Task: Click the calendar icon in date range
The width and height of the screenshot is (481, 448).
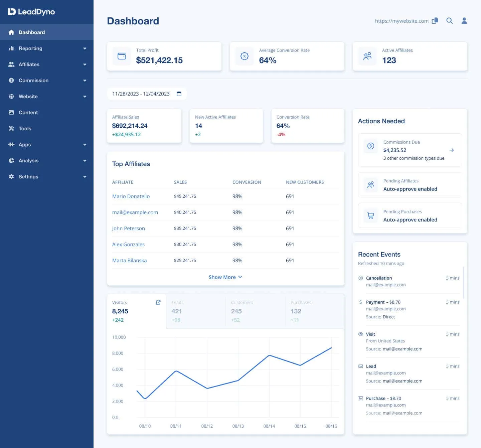Action: click(x=179, y=94)
